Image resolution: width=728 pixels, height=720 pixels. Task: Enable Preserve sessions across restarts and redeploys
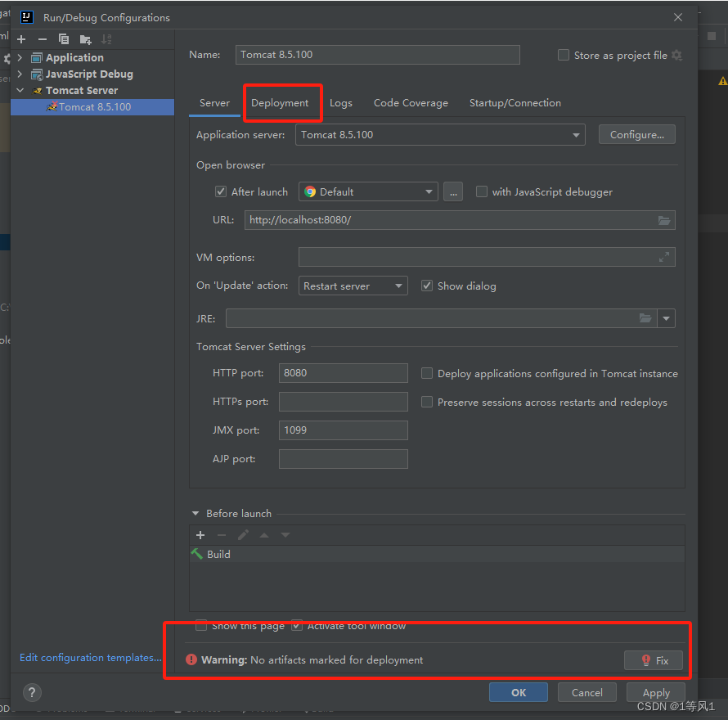point(427,402)
